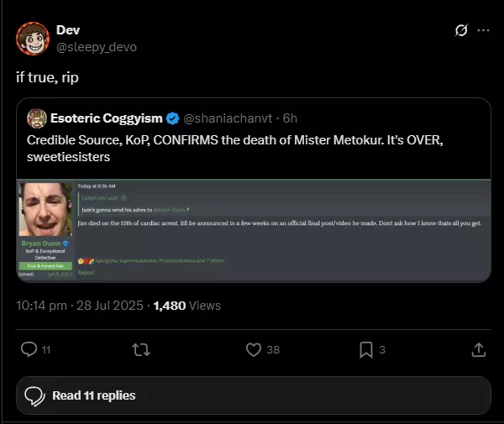Open Esoteric Coggyism's small avatar
The height and width of the screenshot is (424, 504).
(x=37, y=118)
